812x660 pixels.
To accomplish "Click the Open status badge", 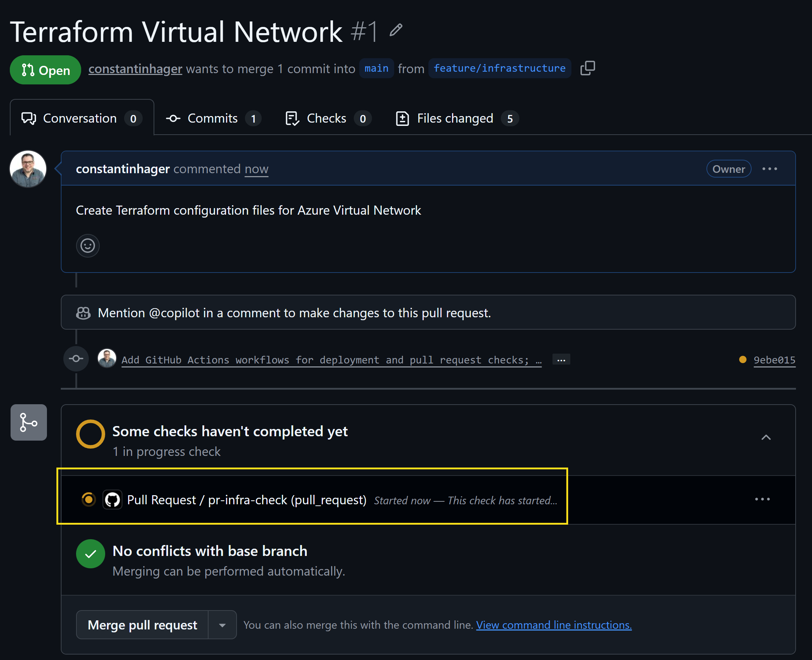I will click(45, 70).
